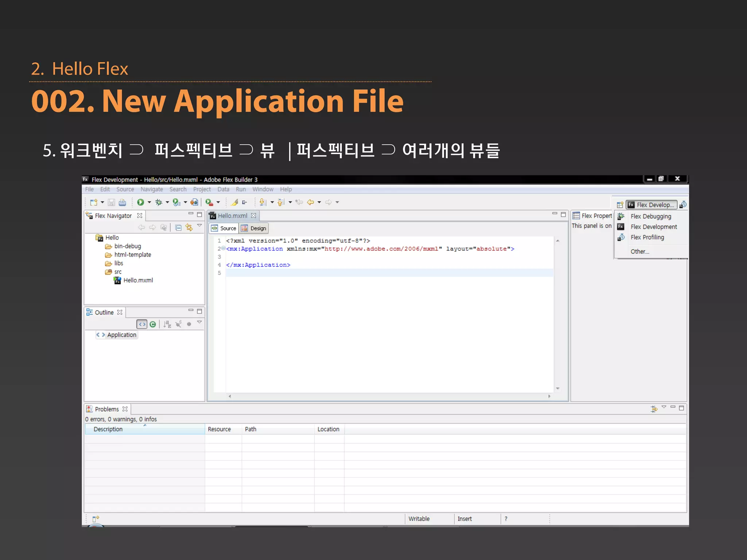Click the Problems filter configuration icon

tap(654, 409)
